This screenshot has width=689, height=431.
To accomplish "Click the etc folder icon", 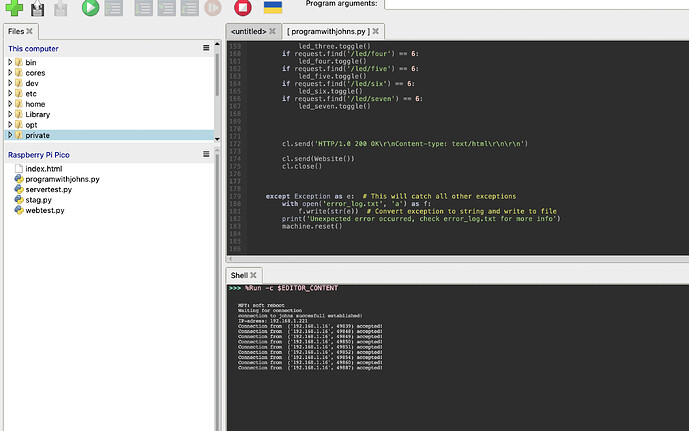I will (x=18, y=93).
